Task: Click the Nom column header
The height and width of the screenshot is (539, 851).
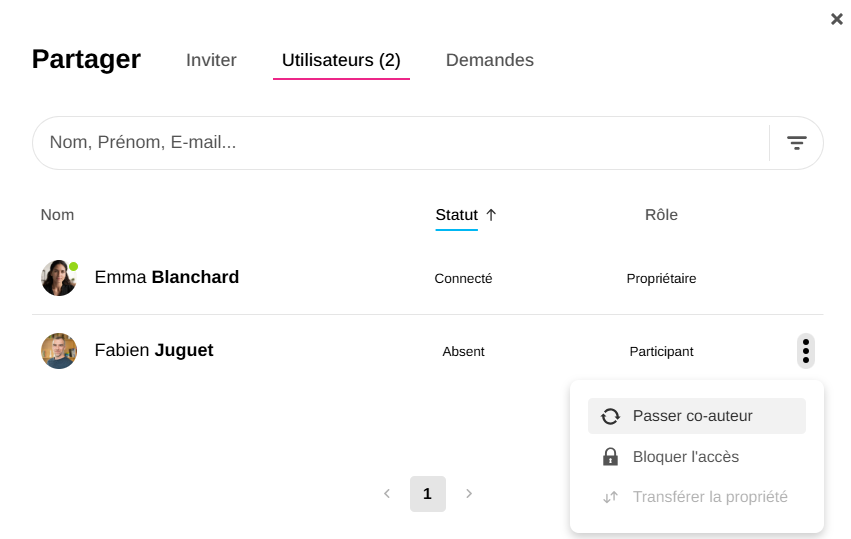Action: 57,215
